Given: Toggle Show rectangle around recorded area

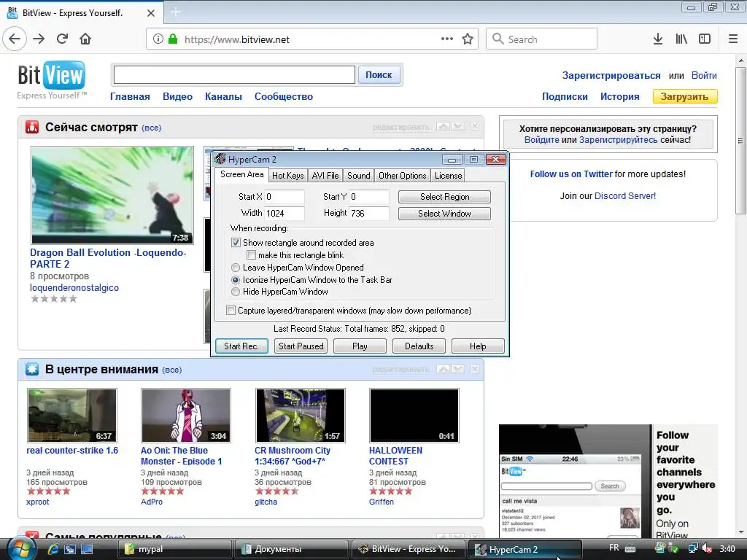Looking at the screenshot, I should pos(236,242).
